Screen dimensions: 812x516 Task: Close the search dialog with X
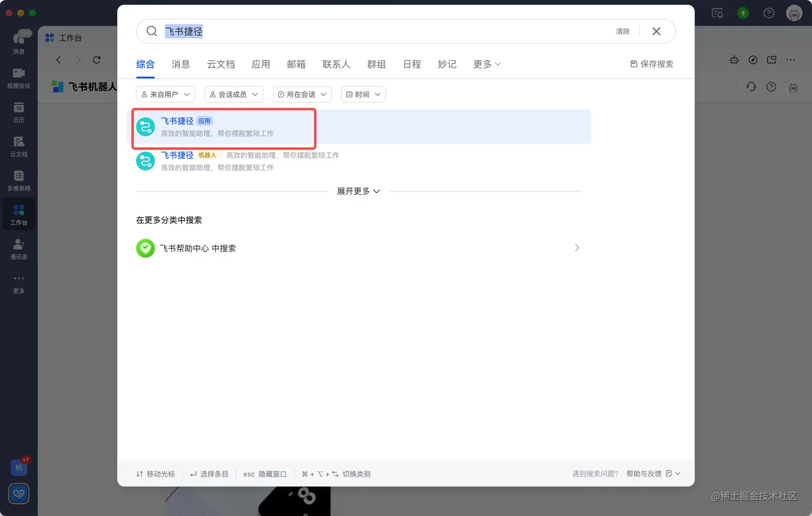tap(656, 31)
